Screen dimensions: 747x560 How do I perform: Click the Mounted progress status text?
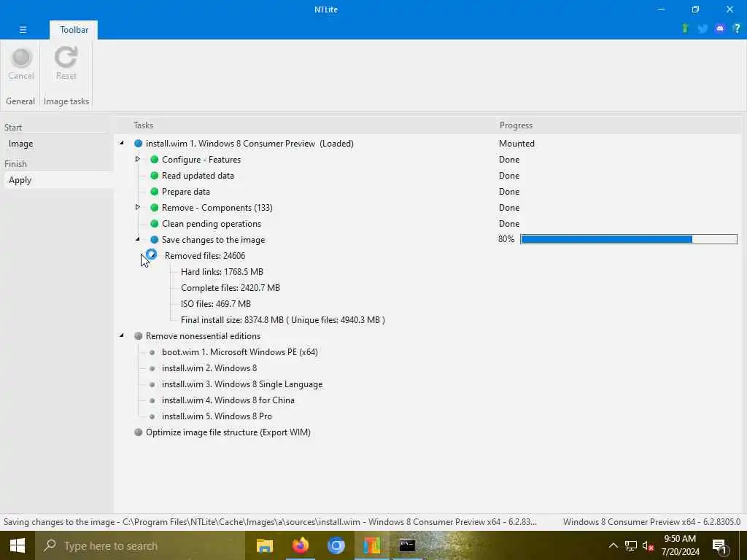(517, 144)
